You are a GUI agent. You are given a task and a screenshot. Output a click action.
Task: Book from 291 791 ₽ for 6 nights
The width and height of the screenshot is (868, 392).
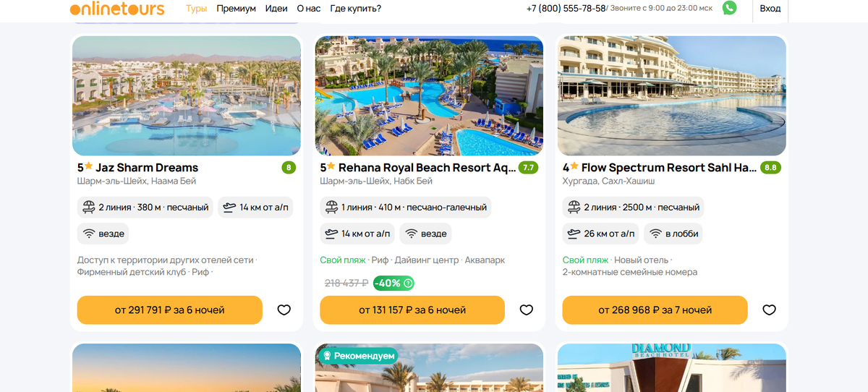170,310
